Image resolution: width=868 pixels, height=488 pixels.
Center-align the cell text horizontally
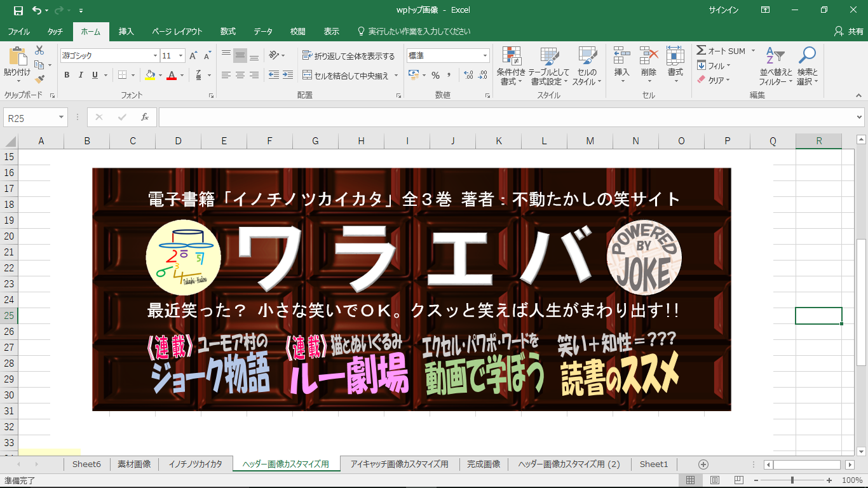tap(240, 75)
